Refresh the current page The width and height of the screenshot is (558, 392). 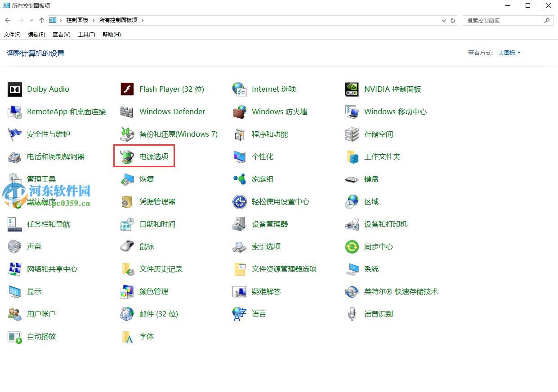pos(453,20)
